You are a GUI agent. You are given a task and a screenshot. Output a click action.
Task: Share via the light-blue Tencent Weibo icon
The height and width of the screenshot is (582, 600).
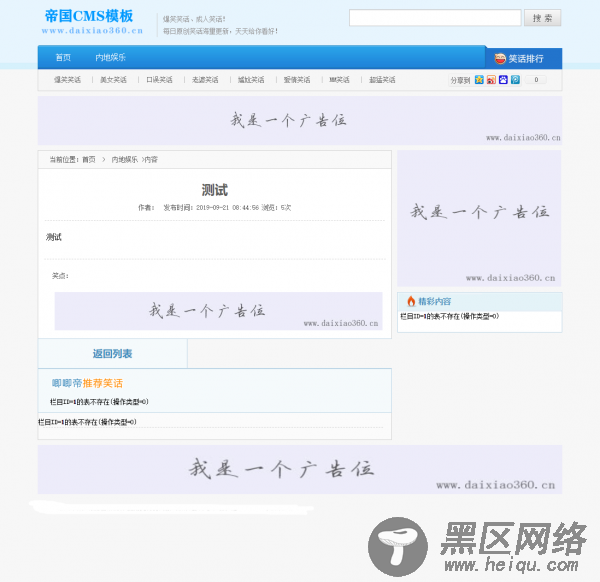515,80
